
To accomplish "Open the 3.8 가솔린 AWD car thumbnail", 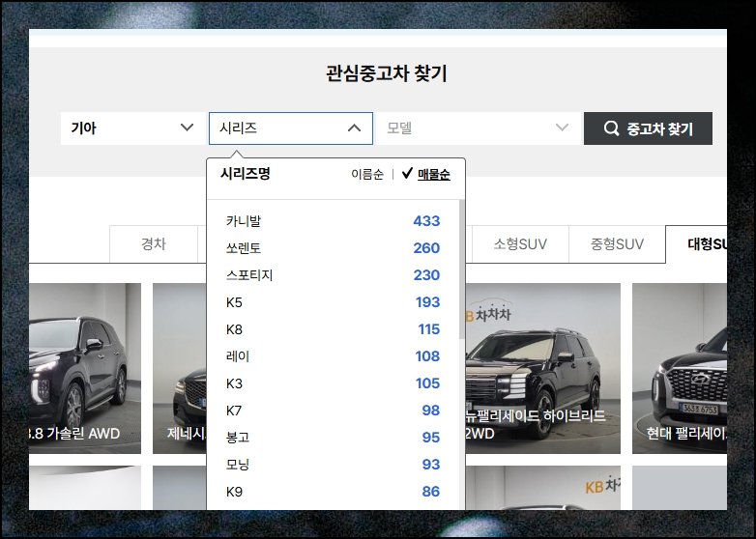I will (x=85, y=368).
